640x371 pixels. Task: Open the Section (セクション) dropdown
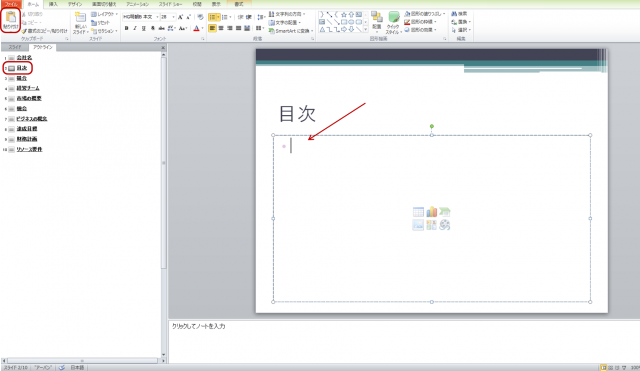(104, 31)
